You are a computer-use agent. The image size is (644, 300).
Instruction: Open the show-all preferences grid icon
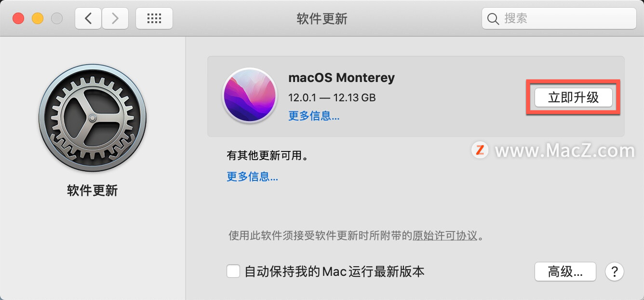pos(154,18)
